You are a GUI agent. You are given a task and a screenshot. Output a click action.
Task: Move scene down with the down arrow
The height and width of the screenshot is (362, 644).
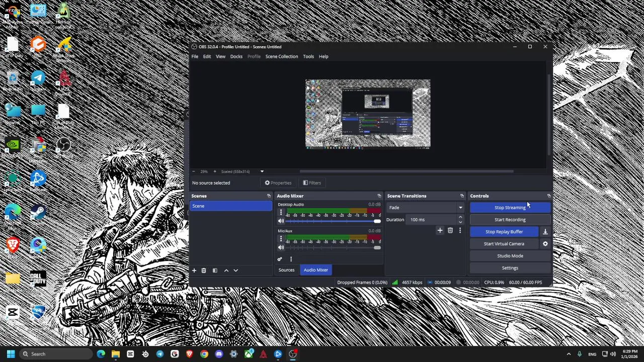235,270
